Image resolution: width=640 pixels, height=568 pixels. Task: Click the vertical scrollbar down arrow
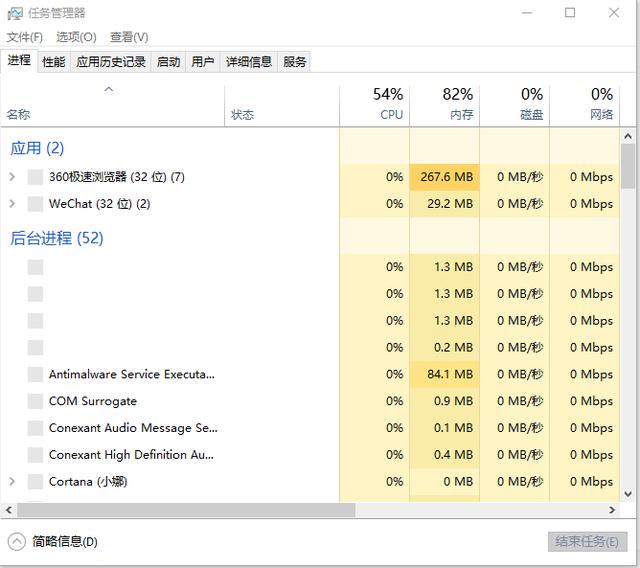tap(628, 494)
